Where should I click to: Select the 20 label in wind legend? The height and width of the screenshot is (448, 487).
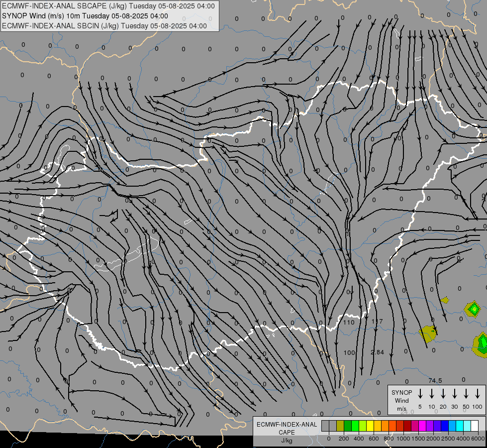tap(443, 407)
